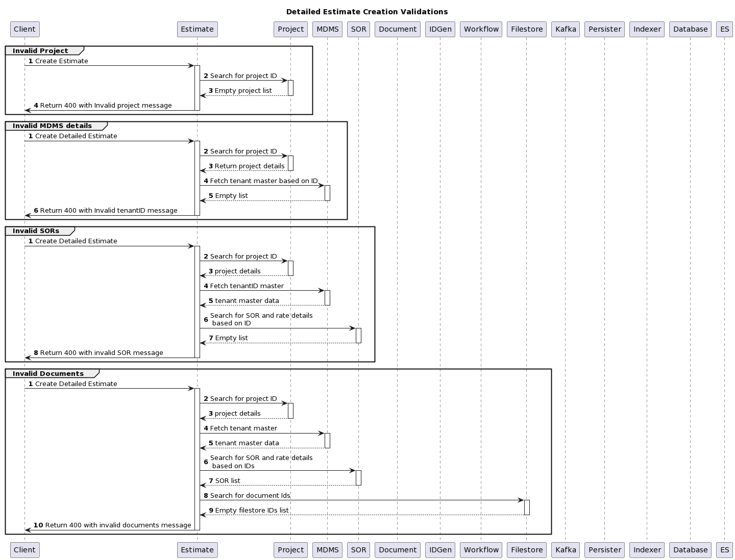Select Return 400 with Invalid project message
The image size is (735, 560).
tap(106, 106)
